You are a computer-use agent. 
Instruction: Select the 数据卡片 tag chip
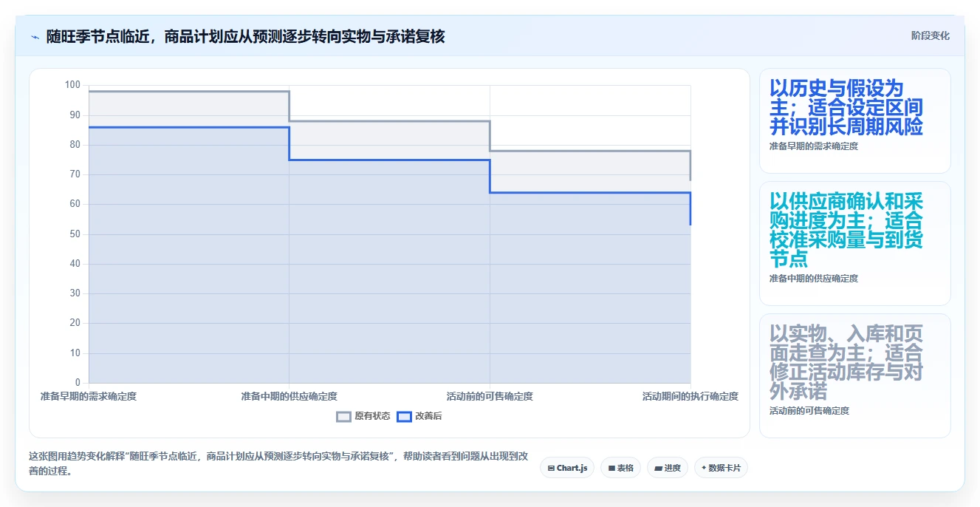[721, 468]
